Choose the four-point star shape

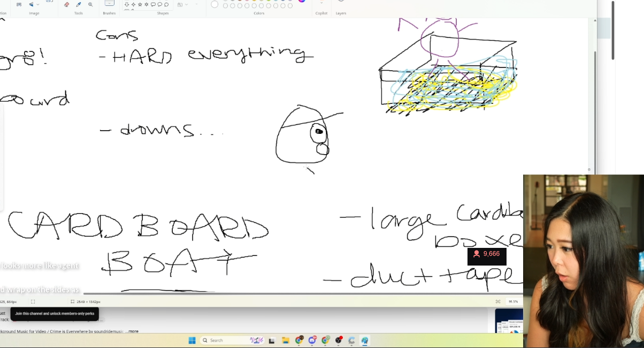pyautogui.click(x=133, y=4)
